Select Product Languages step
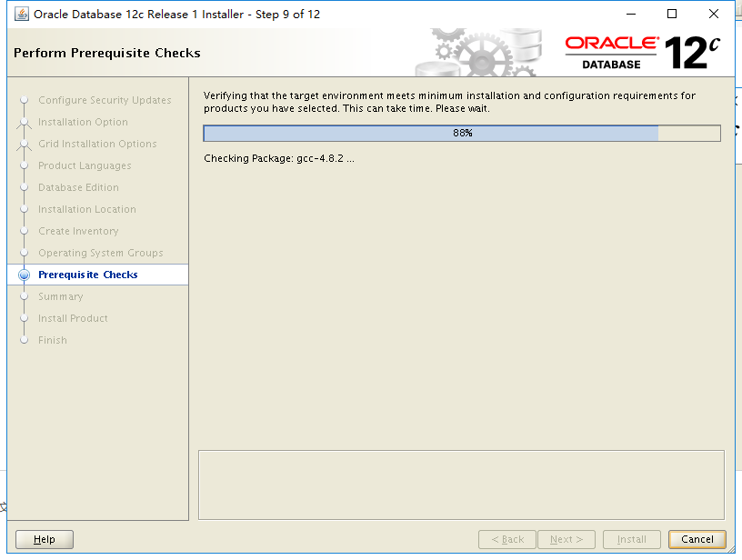 (x=85, y=165)
